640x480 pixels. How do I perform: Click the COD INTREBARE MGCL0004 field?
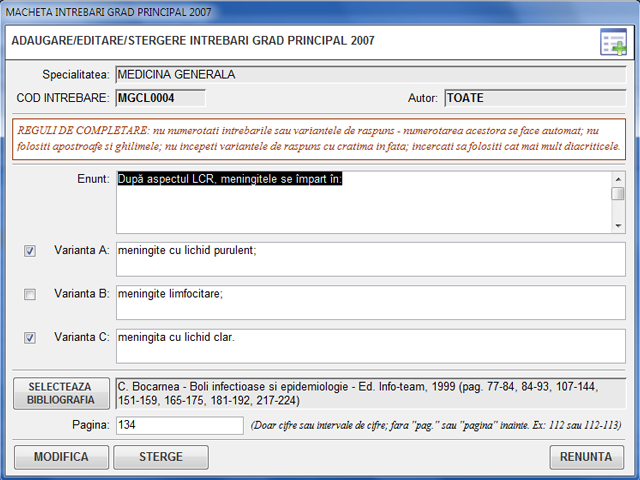tap(160, 98)
